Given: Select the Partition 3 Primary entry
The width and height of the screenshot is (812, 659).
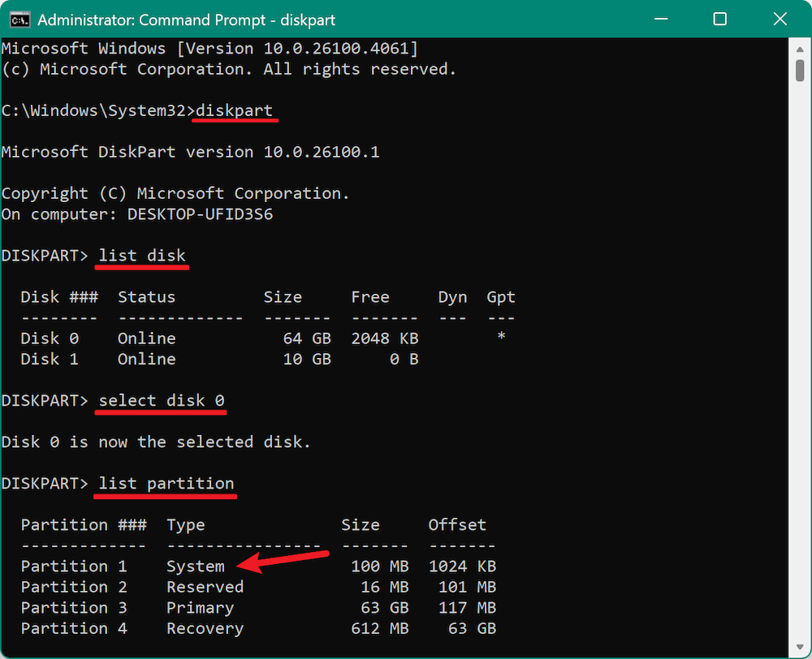Looking at the screenshot, I should pyautogui.click(x=122, y=607).
